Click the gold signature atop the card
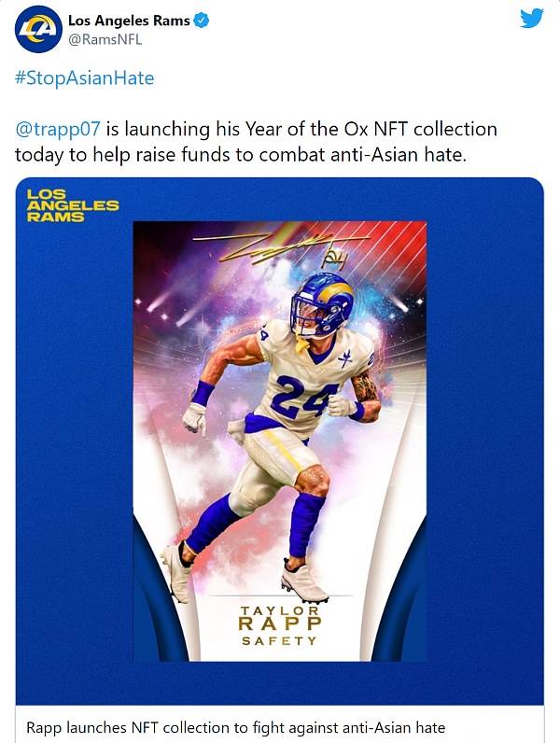Viewport: 560px width, 743px height. pos(279,248)
